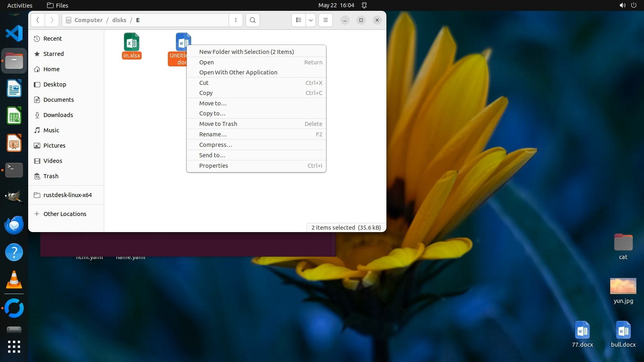The height and width of the screenshot is (362, 644).
Task: Open the path bar three-dots menu
Action: [236, 20]
